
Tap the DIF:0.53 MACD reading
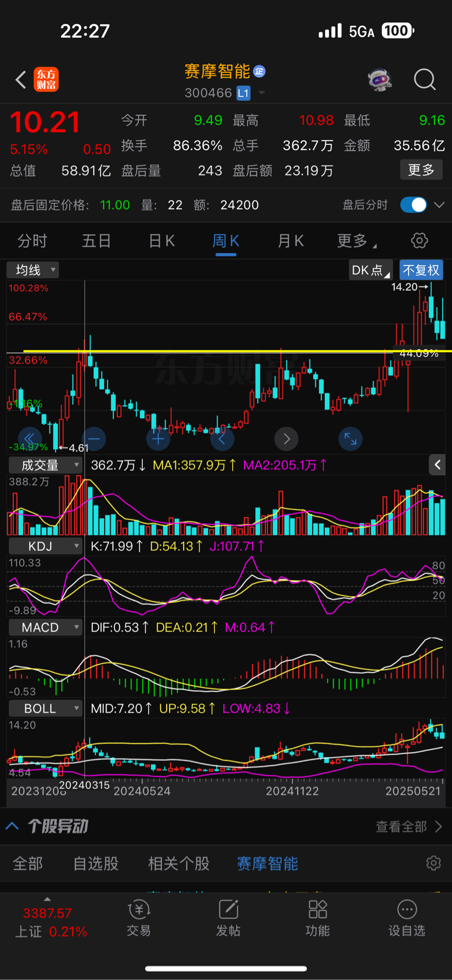coord(119,627)
